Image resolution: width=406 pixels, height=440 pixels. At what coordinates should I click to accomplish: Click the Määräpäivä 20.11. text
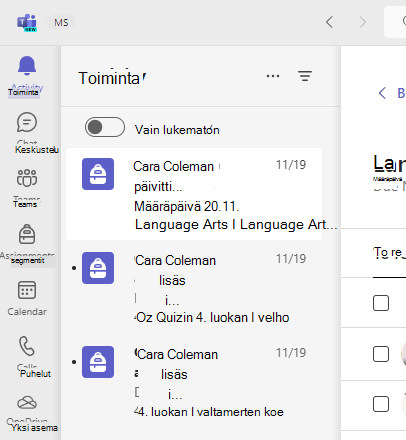187,207
